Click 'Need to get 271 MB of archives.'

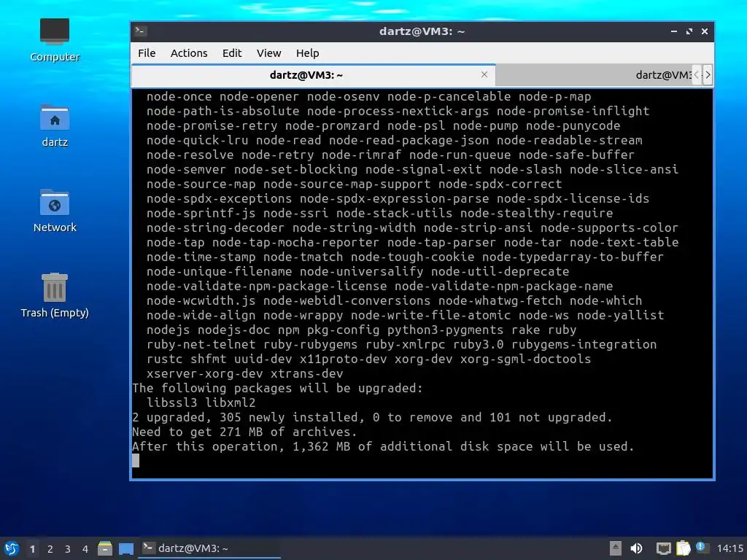tap(244, 432)
